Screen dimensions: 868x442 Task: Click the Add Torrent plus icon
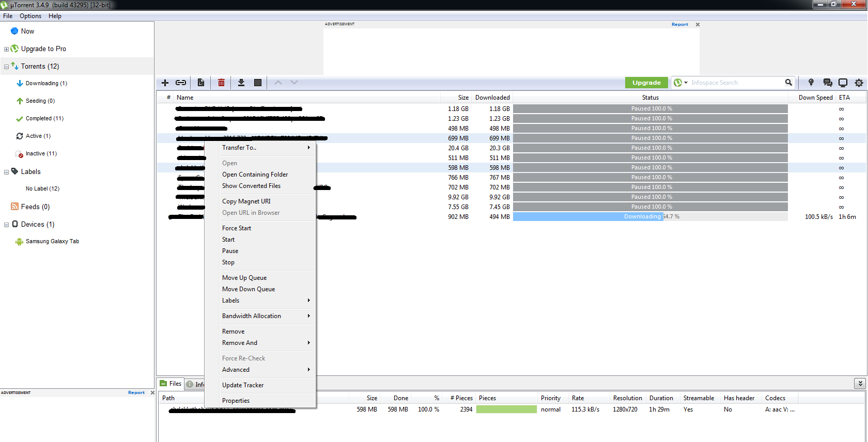point(165,83)
